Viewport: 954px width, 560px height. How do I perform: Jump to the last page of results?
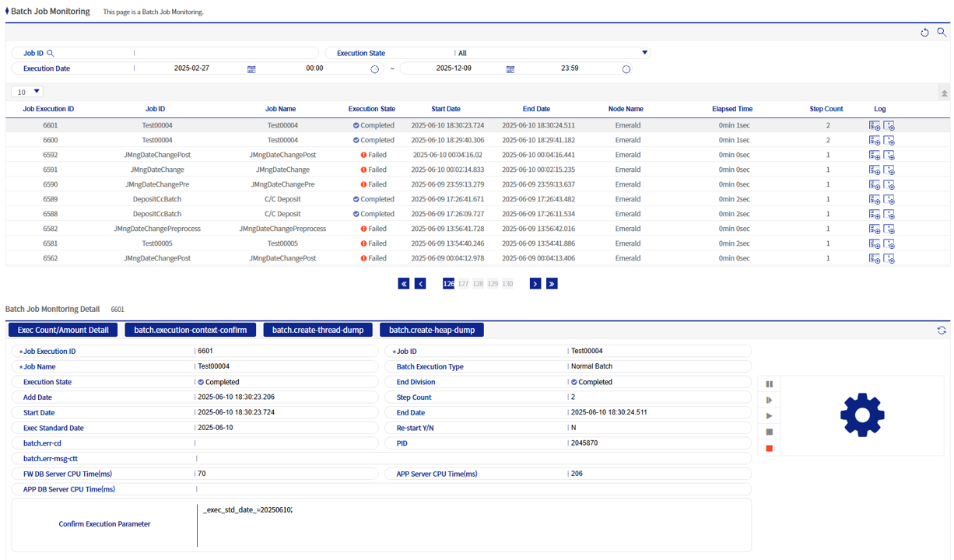tap(552, 284)
